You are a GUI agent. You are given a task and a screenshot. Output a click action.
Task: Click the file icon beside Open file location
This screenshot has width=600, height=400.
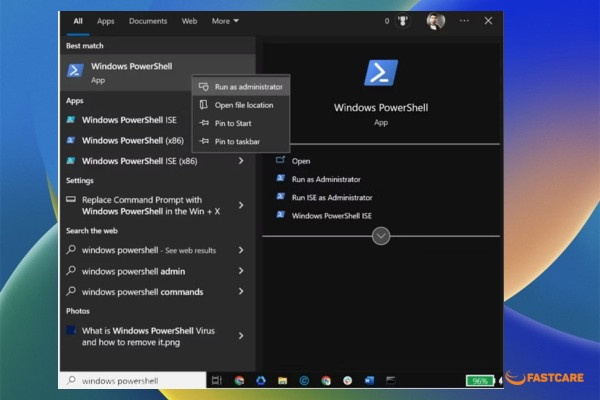(204, 105)
